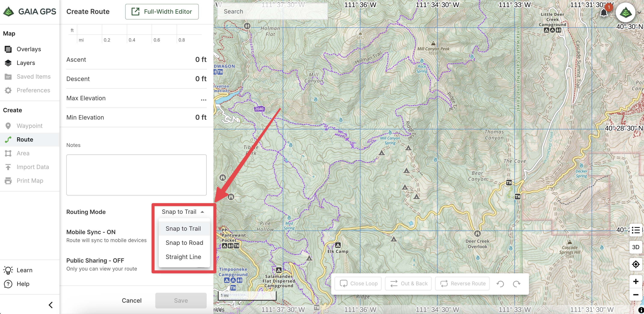Collapse the Snap to Trail dropdown
This screenshot has width=644, height=314.
click(183, 212)
